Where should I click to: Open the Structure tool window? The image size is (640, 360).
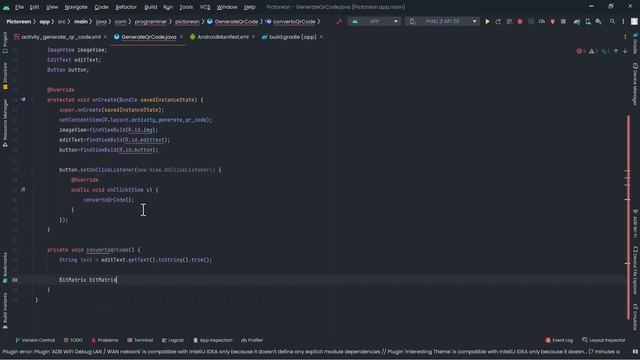[5, 76]
